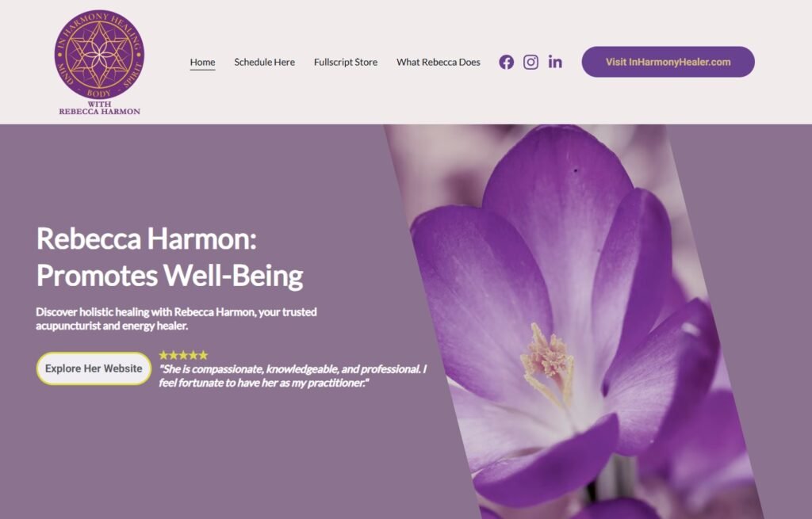Click the last star in the rating
The image size is (812, 519).
(203, 355)
